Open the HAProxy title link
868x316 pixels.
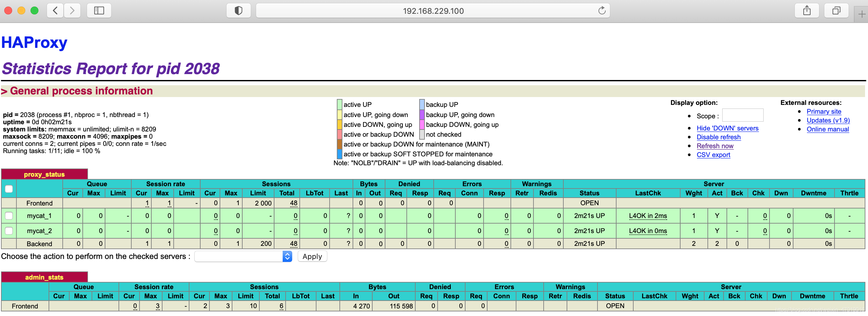coord(34,42)
